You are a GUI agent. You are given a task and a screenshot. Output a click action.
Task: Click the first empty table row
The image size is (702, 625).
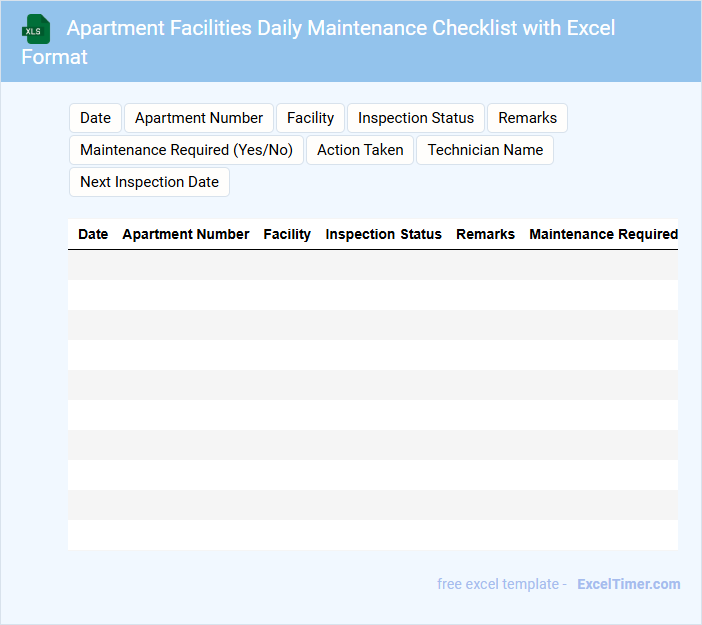click(x=372, y=265)
